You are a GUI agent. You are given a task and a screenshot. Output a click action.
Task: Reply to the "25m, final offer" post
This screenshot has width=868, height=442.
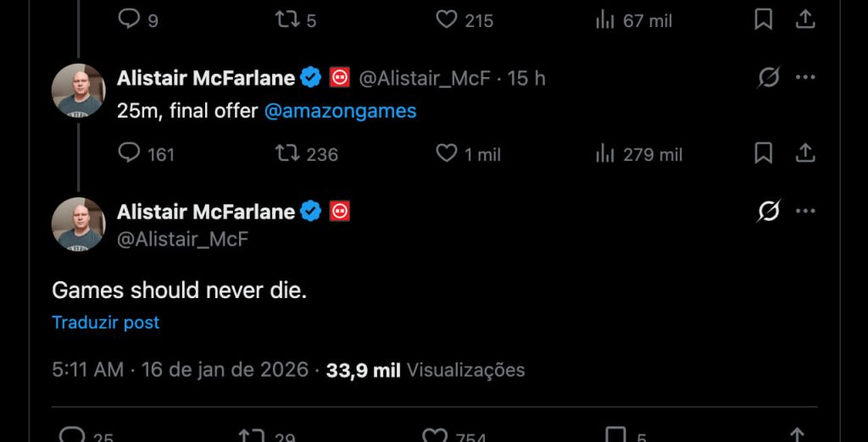tap(129, 153)
